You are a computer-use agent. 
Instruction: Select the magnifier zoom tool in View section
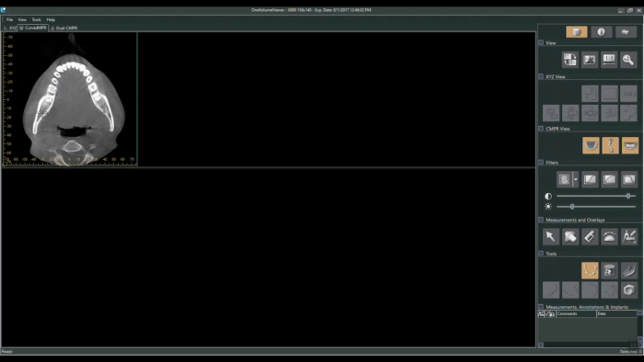click(x=628, y=60)
